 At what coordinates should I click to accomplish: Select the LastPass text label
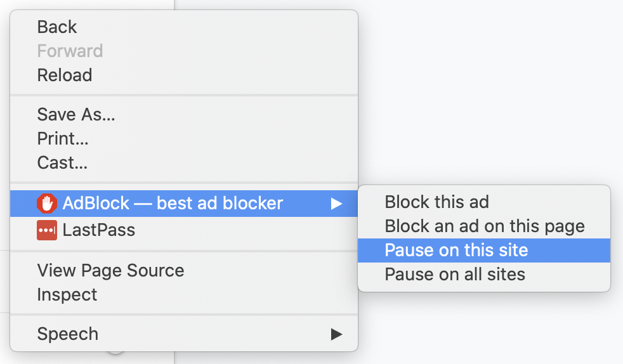coord(98,230)
